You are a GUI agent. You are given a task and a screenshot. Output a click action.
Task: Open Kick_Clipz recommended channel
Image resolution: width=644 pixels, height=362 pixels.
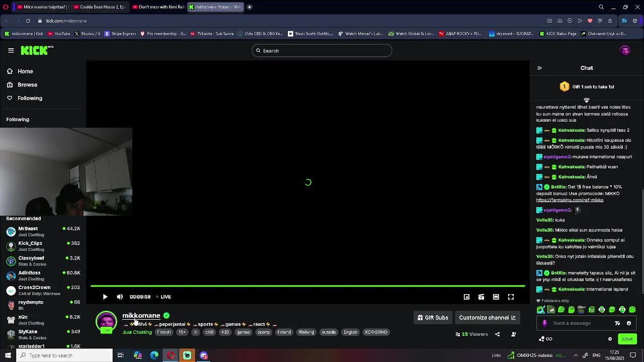[43, 246]
